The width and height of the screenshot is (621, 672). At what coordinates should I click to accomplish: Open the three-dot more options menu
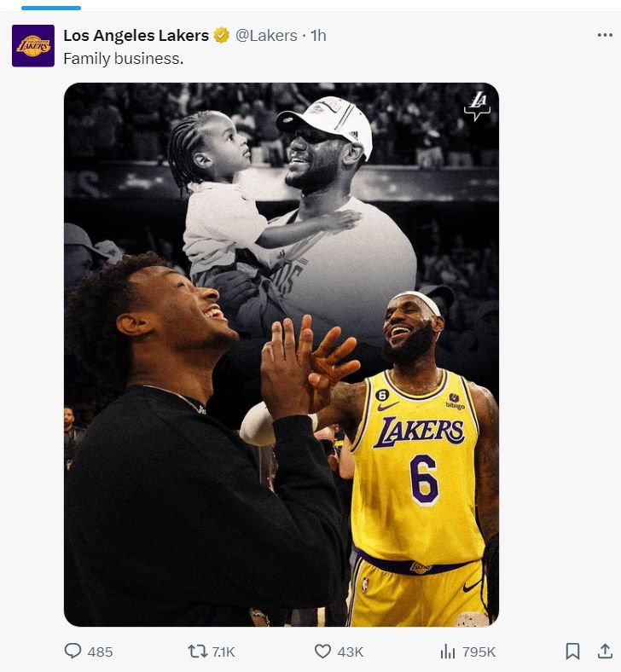pos(605,35)
